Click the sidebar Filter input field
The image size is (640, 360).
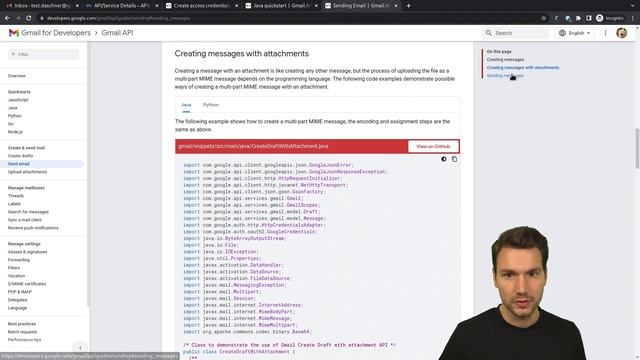coord(44,54)
